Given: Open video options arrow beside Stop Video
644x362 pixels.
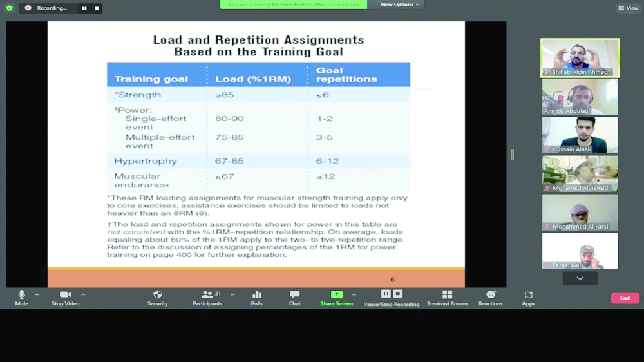Looking at the screenshot, I should tap(83, 294).
